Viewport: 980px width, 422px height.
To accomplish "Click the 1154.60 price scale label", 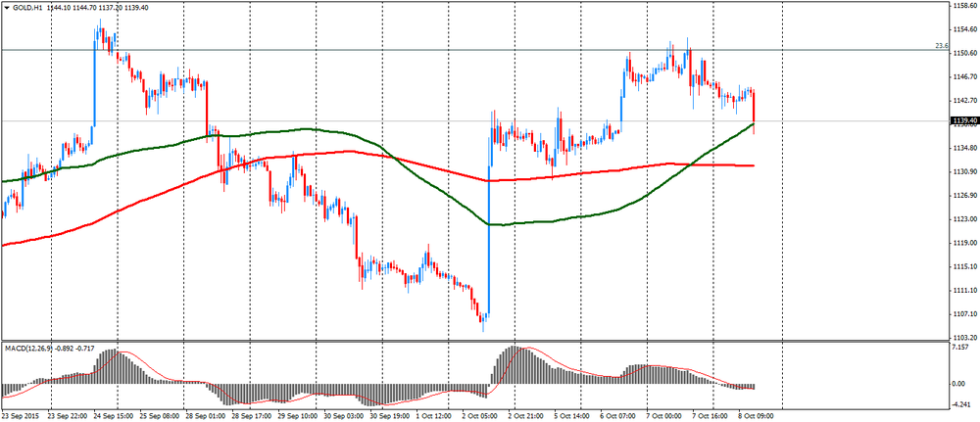I will [963, 28].
